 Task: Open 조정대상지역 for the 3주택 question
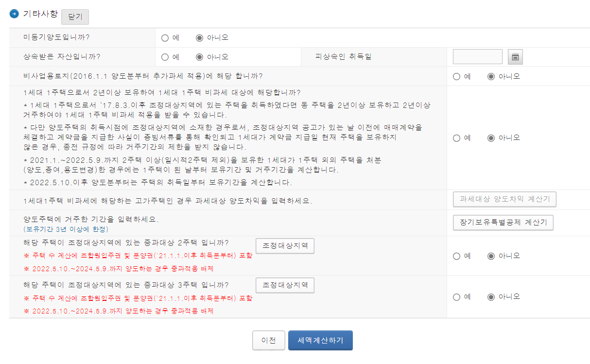coord(285,285)
